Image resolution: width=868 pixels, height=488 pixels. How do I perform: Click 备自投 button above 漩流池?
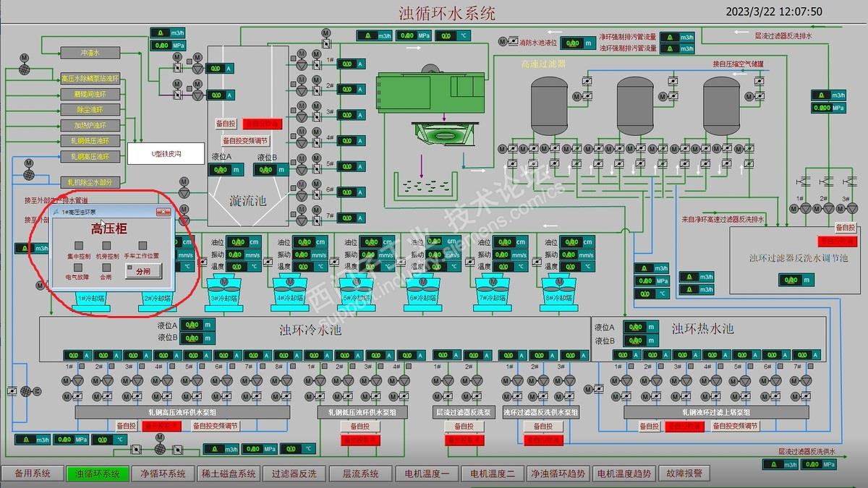[x=226, y=124]
